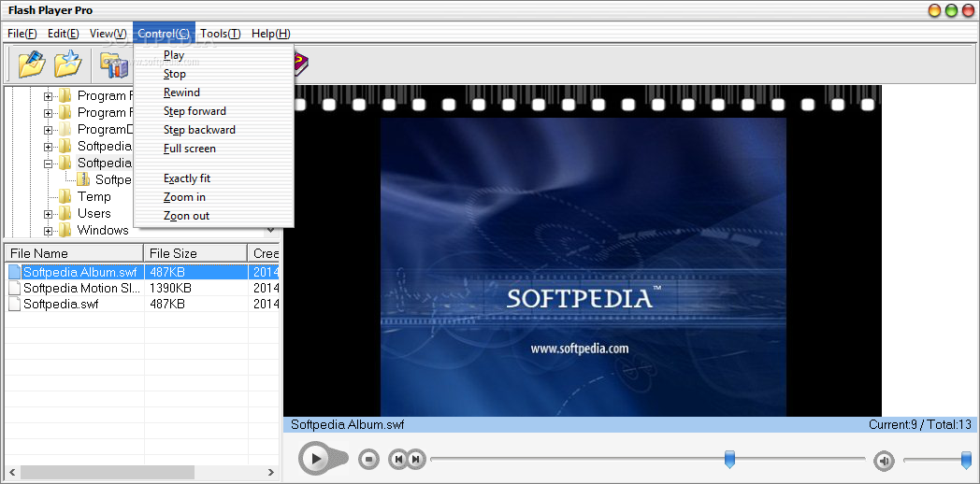The width and height of the screenshot is (980, 484).
Task: Select the Temp folder in tree
Action: (94, 197)
